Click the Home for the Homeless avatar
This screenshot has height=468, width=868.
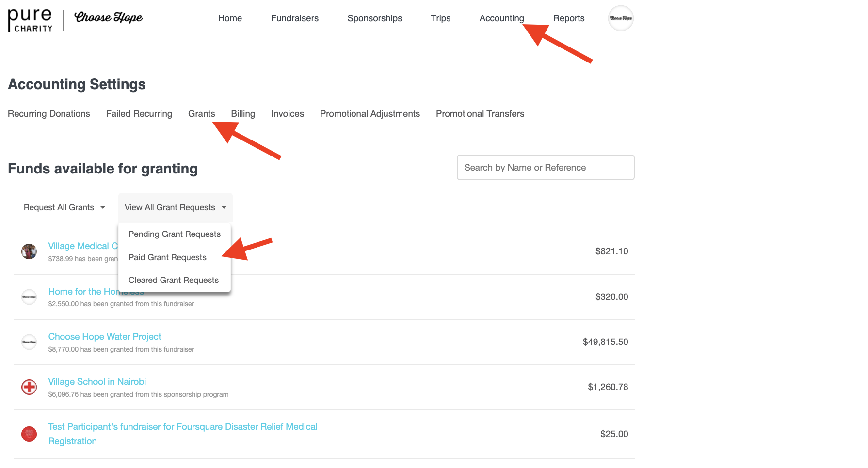pyautogui.click(x=29, y=296)
